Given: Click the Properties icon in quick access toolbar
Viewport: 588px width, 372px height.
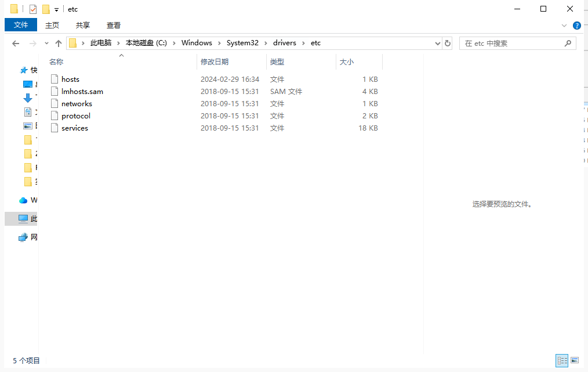Looking at the screenshot, I should 33,9.
